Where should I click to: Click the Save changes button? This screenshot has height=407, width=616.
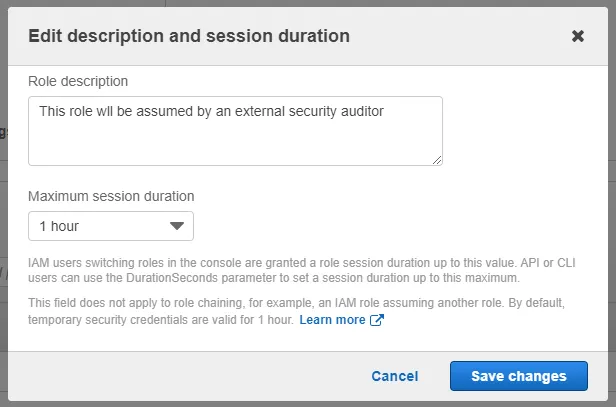518,376
